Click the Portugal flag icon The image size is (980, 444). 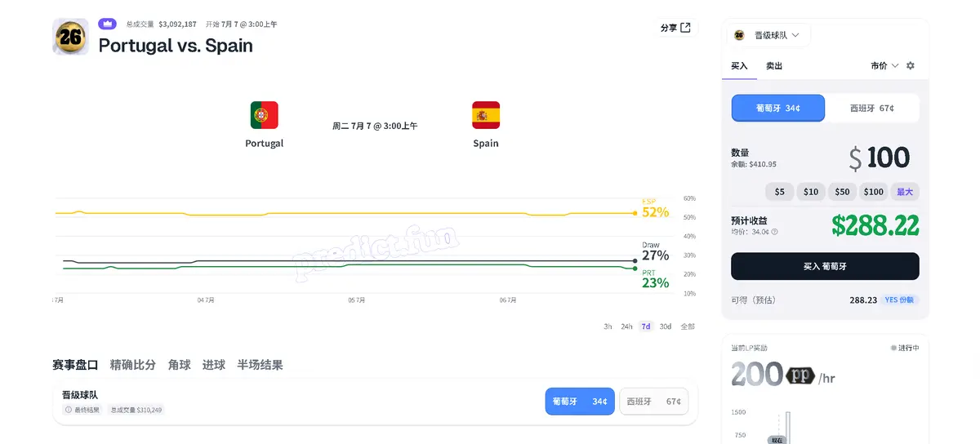click(265, 115)
